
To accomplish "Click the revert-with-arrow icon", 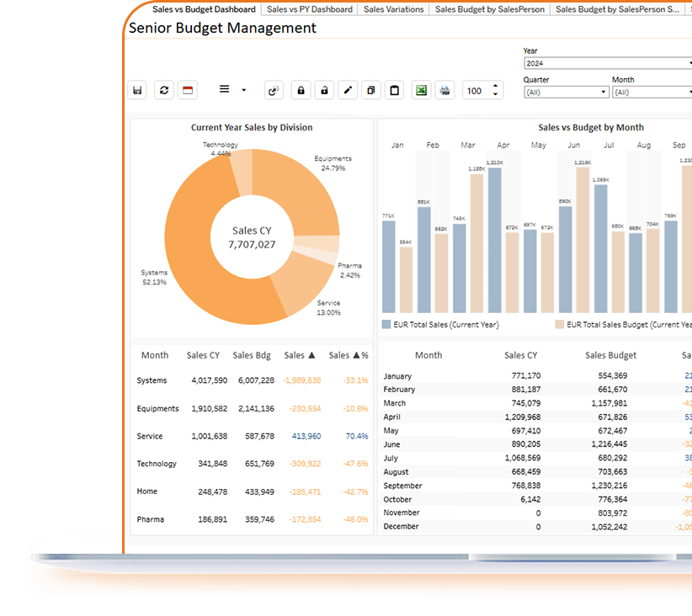I will coord(273,89).
